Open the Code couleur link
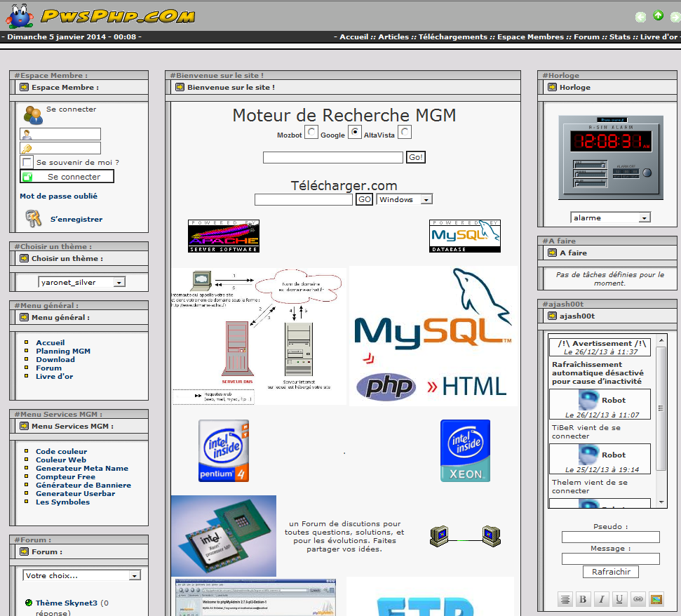This screenshot has width=681, height=616. tap(61, 451)
